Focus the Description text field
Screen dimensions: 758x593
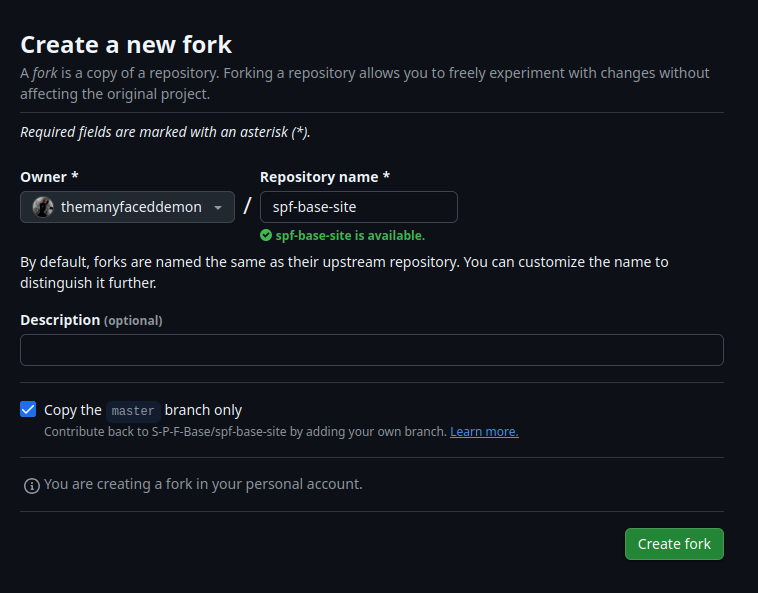point(372,350)
